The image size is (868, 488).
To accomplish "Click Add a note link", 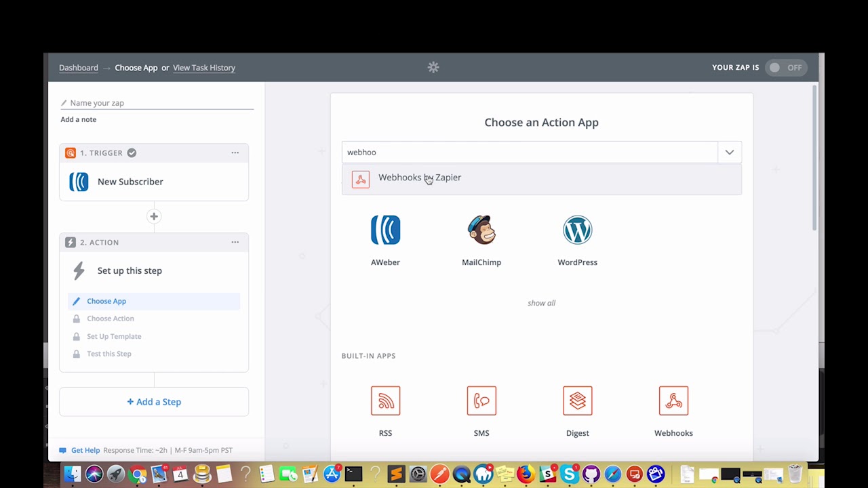I will click(79, 119).
